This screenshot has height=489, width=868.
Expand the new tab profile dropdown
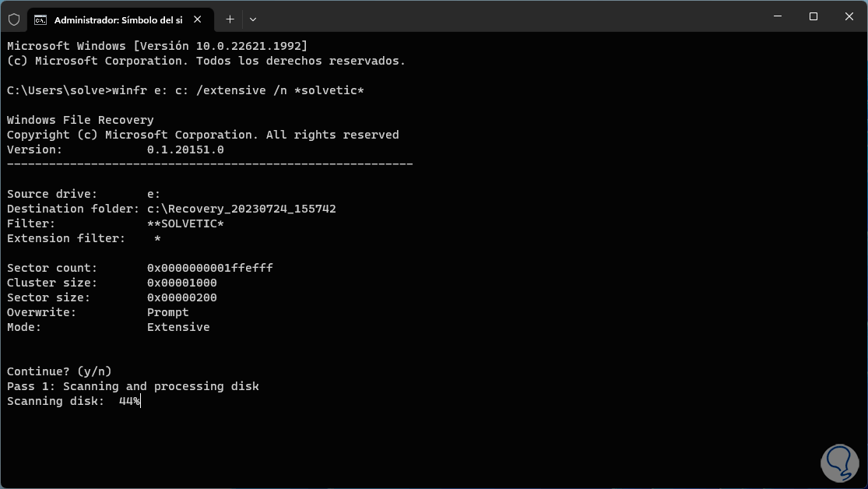pos(253,19)
